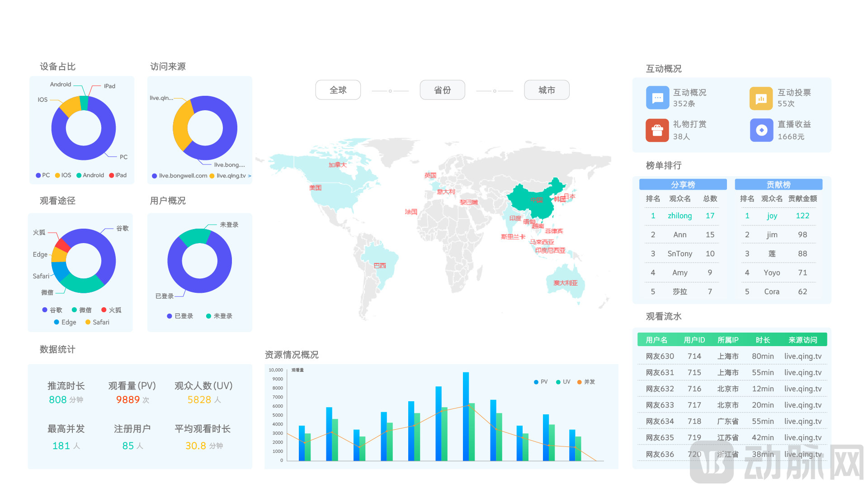
Task: Click the 时长 column header in 观看流水
Action: pyautogui.click(x=763, y=340)
